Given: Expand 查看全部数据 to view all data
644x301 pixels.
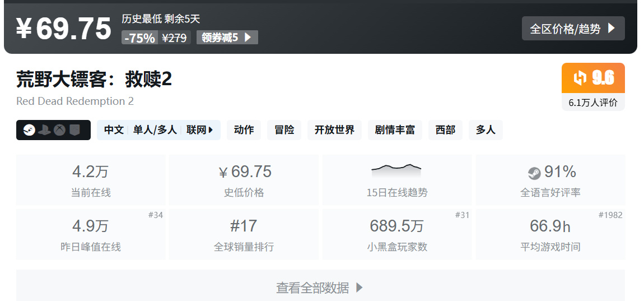Looking at the screenshot, I should point(320,287).
